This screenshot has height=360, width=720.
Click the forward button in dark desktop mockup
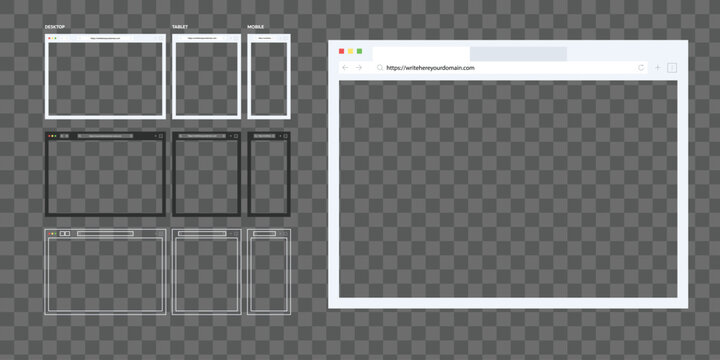pos(67,136)
